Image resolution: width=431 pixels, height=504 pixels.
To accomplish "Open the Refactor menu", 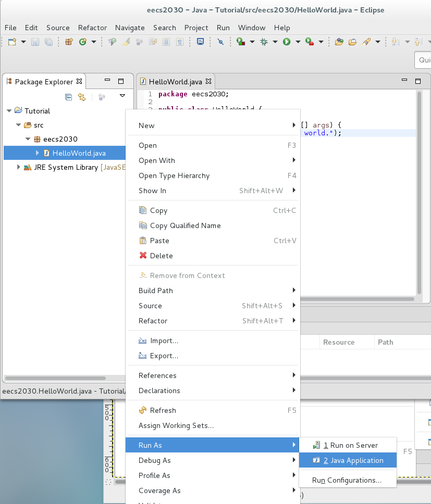I will pyautogui.click(x=92, y=28).
